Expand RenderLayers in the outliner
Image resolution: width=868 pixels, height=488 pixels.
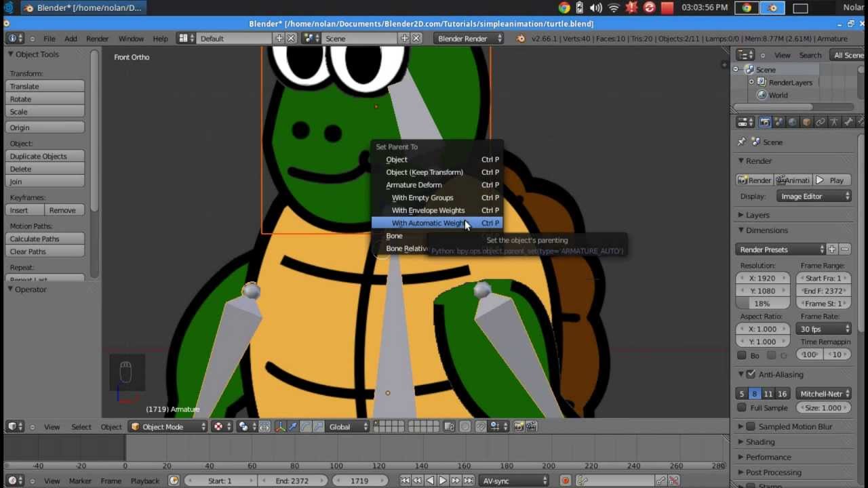point(751,82)
